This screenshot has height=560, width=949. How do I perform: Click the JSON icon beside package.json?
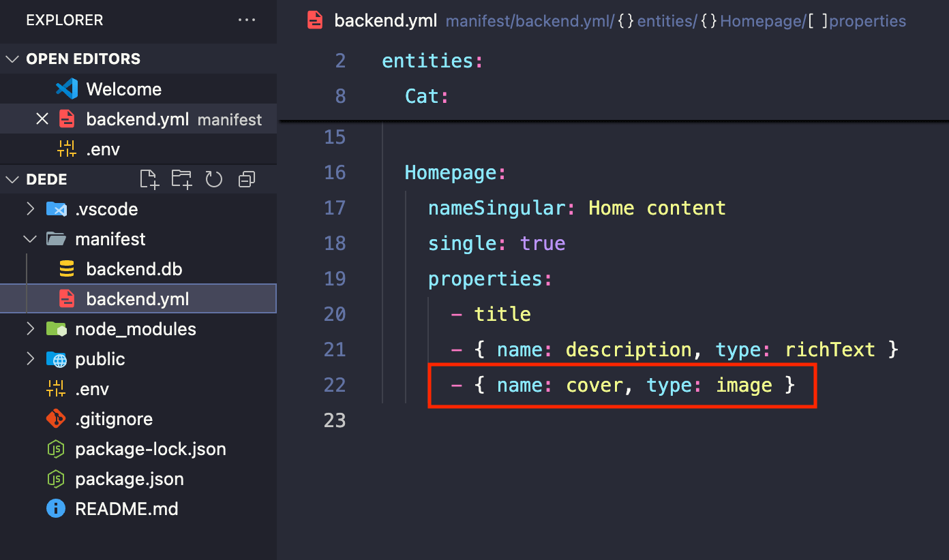[x=55, y=479]
